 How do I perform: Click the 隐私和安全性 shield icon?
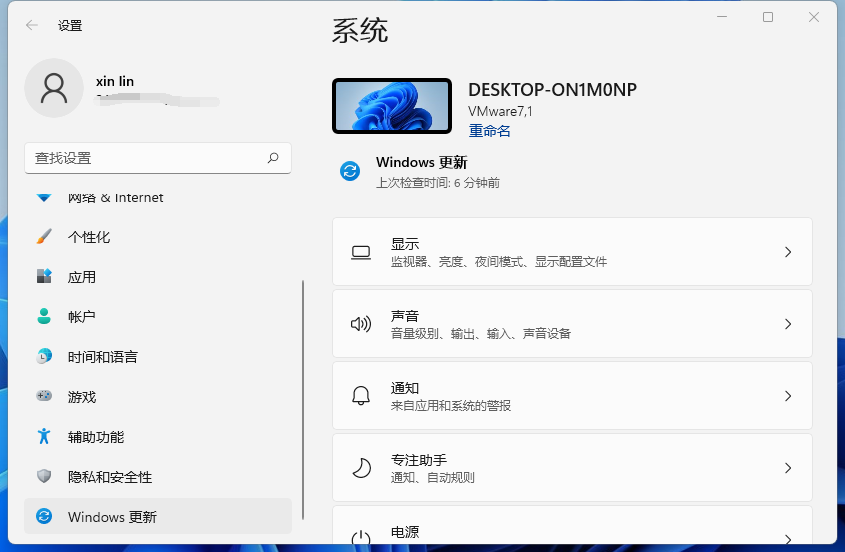(44, 477)
